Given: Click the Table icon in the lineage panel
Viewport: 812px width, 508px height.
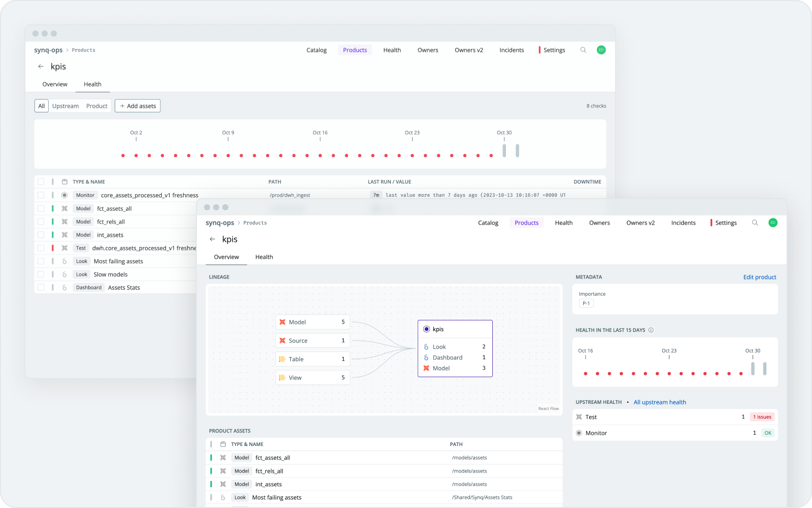Looking at the screenshot, I should [x=283, y=359].
